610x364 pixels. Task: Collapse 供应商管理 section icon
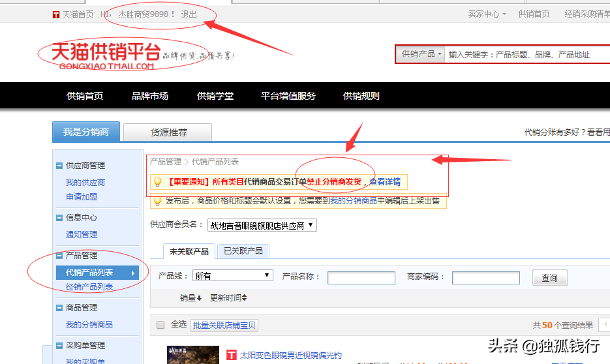tap(59, 166)
